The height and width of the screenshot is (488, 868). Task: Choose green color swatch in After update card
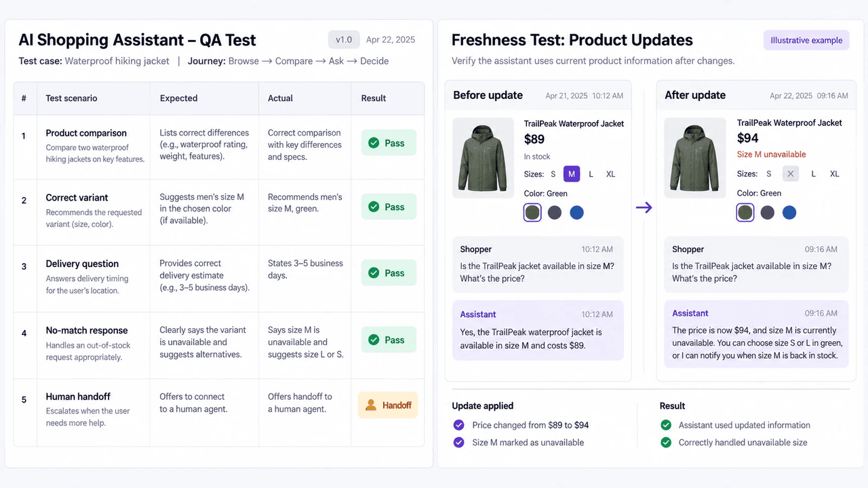(x=745, y=213)
